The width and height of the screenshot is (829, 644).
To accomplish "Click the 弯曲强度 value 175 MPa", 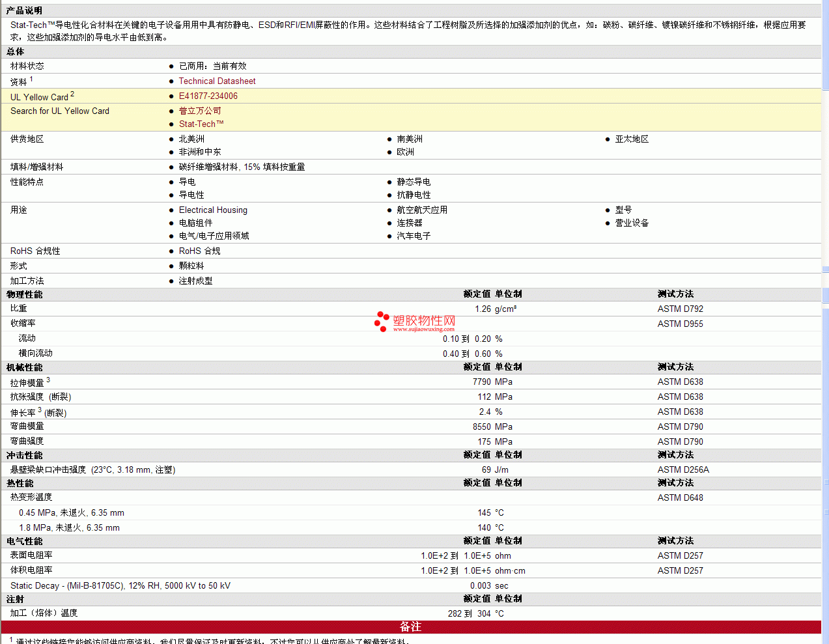I will point(495,441).
